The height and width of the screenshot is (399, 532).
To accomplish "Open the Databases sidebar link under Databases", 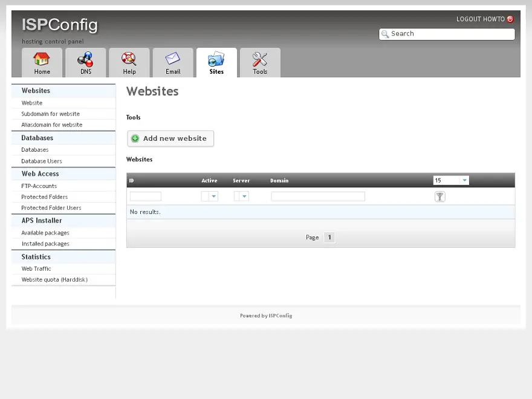I will [35, 150].
